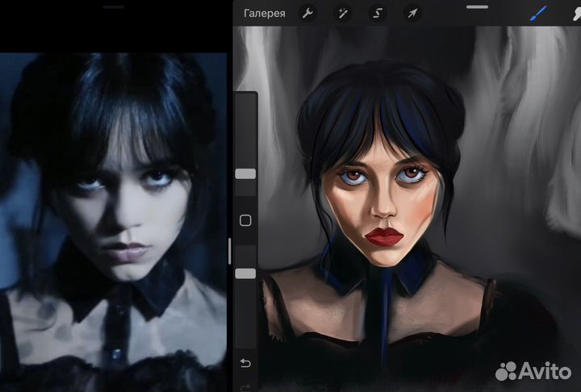Click the brush opacity slider handle
The height and width of the screenshot is (392, 581).
(245, 273)
